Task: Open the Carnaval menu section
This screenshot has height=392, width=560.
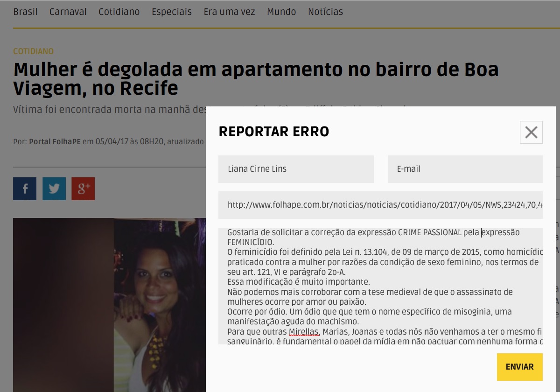Action: [x=68, y=12]
